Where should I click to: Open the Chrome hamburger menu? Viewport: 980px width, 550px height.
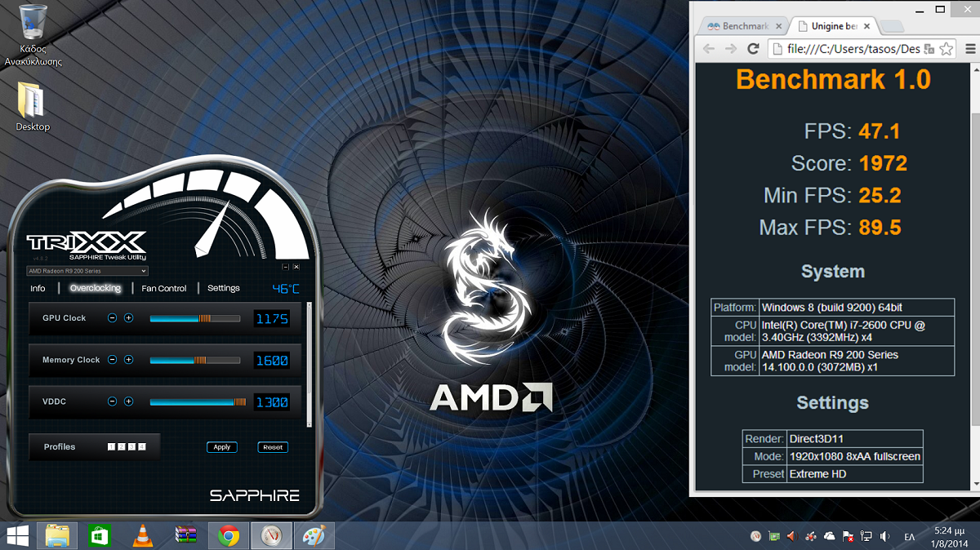click(x=970, y=49)
